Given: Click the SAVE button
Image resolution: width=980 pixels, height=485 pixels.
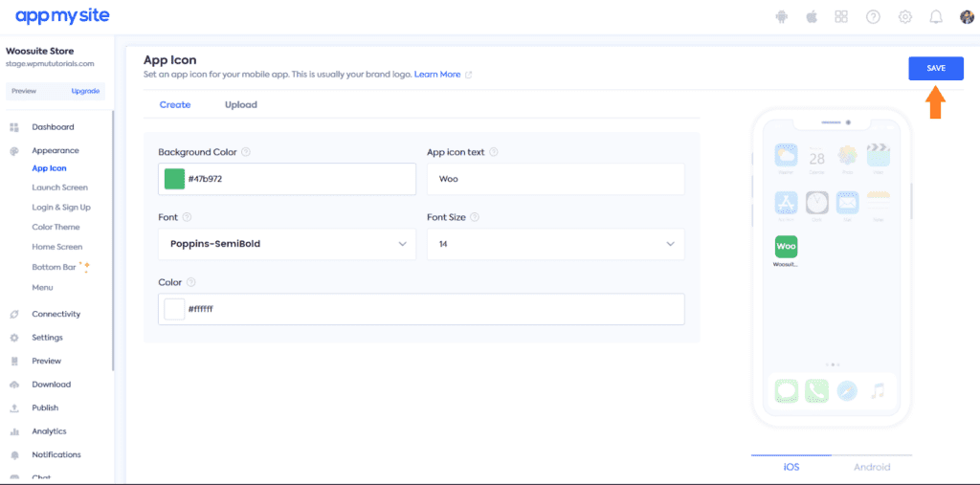Looking at the screenshot, I should pos(936,68).
